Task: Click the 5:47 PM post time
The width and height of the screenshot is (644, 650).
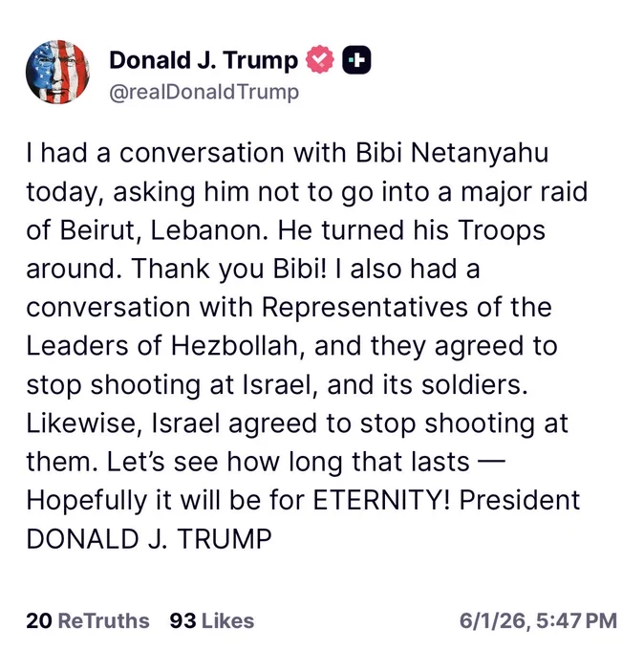Action: point(576,621)
